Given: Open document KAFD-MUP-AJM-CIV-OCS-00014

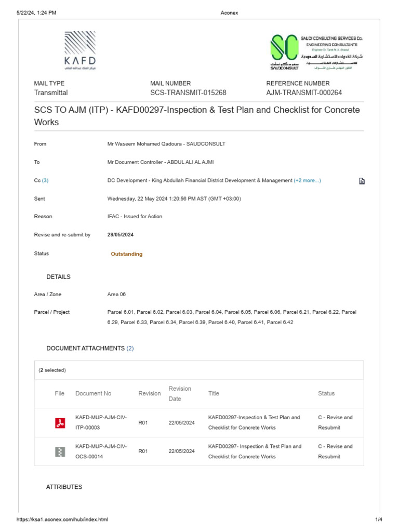Looking at the screenshot, I should click(x=101, y=451).
